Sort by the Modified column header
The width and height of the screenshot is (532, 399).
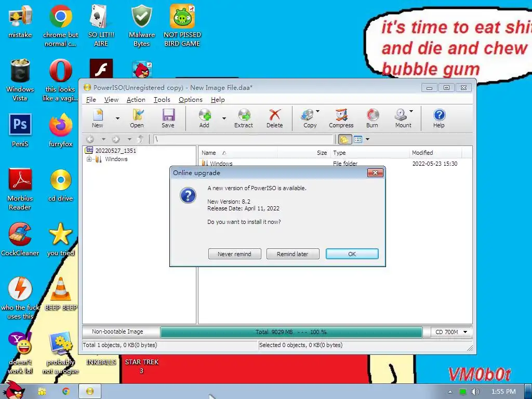(435, 153)
